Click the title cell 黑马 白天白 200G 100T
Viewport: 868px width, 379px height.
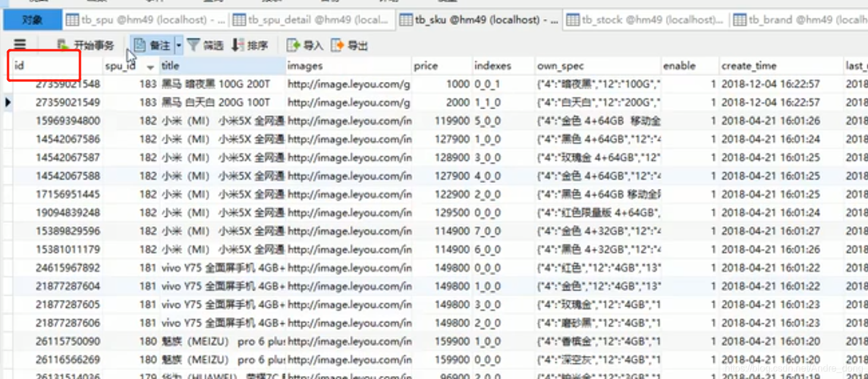tap(222, 102)
